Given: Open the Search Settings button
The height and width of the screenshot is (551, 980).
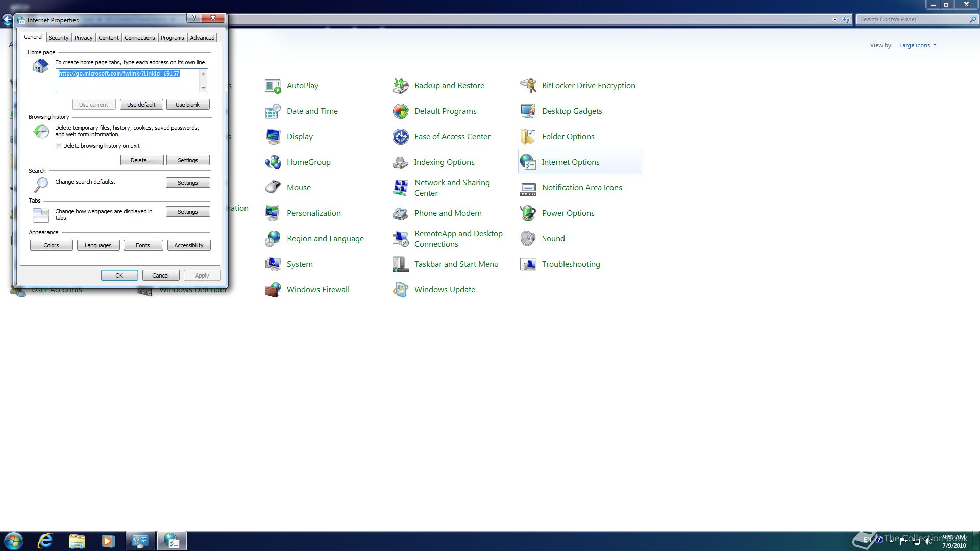Looking at the screenshot, I should point(188,183).
